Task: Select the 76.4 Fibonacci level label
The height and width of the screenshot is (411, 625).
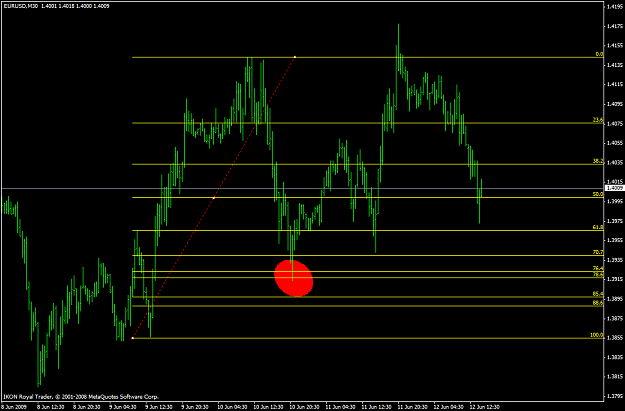Action: click(598, 268)
